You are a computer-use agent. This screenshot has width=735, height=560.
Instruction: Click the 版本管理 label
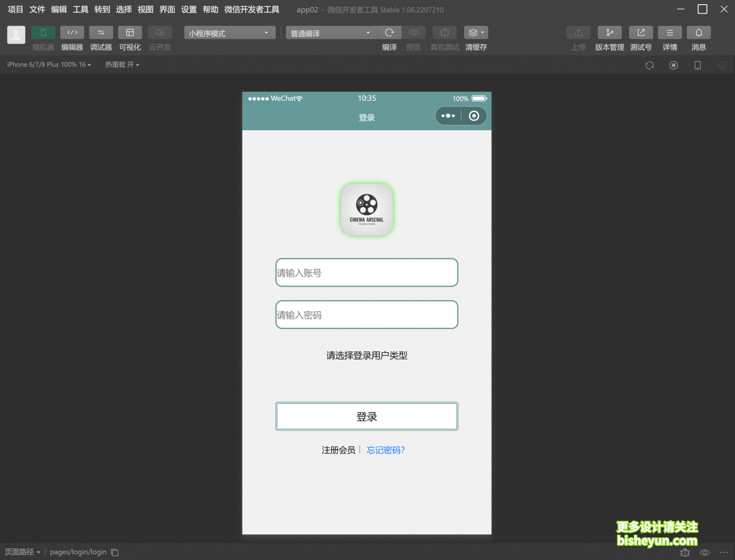click(x=610, y=47)
